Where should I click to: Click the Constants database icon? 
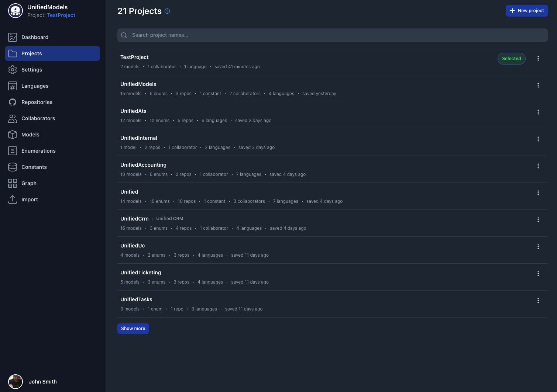tap(13, 167)
